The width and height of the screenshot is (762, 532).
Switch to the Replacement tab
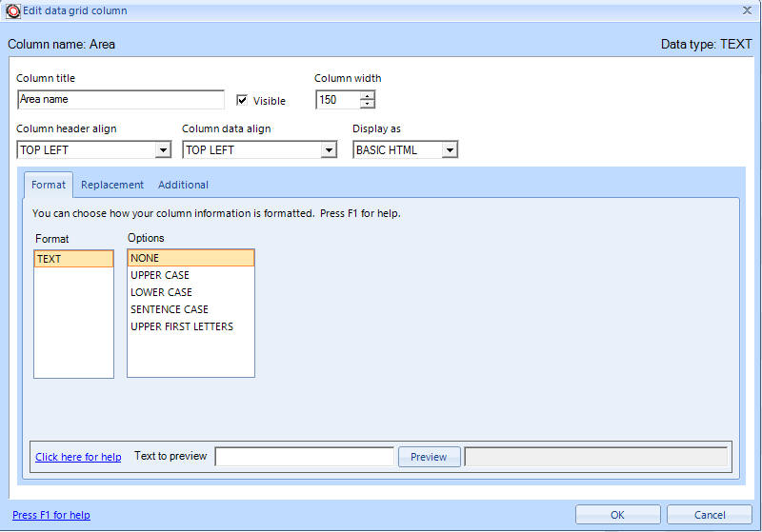pos(112,185)
